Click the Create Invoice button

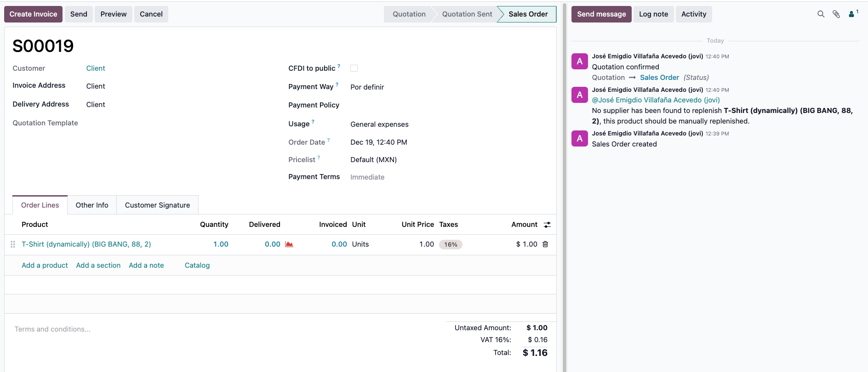[33, 14]
